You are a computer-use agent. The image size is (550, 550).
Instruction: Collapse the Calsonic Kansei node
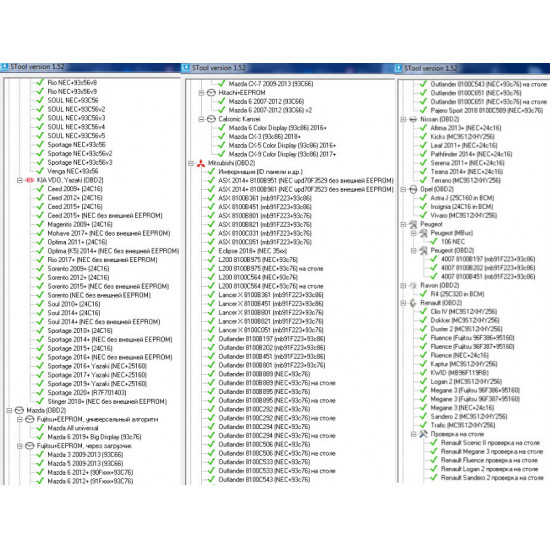201,119
